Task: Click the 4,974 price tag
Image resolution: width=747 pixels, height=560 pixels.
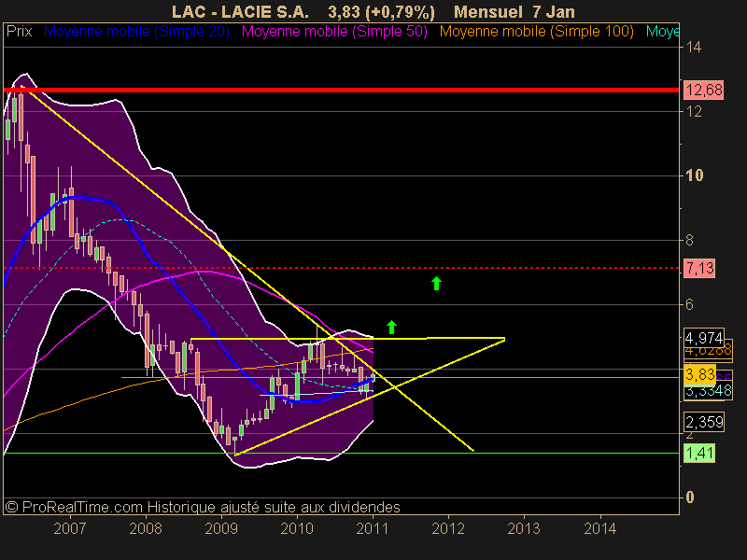Action: pyautogui.click(x=704, y=338)
